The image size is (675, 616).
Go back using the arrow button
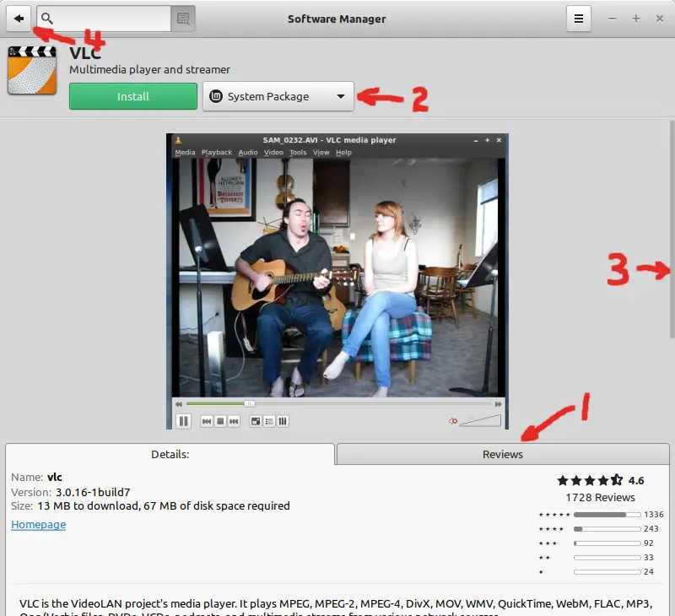pyautogui.click(x=19, y=19)
